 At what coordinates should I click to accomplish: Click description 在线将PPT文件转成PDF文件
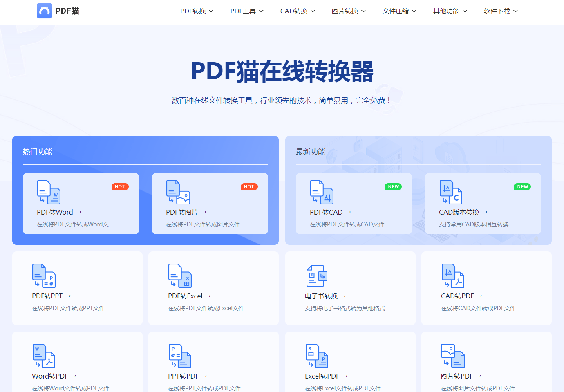[x=204, y=388]
